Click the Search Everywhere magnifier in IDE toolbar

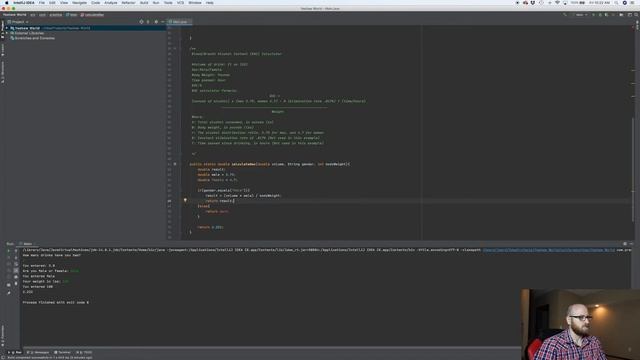pyautogui.click(x=636, y=15)
